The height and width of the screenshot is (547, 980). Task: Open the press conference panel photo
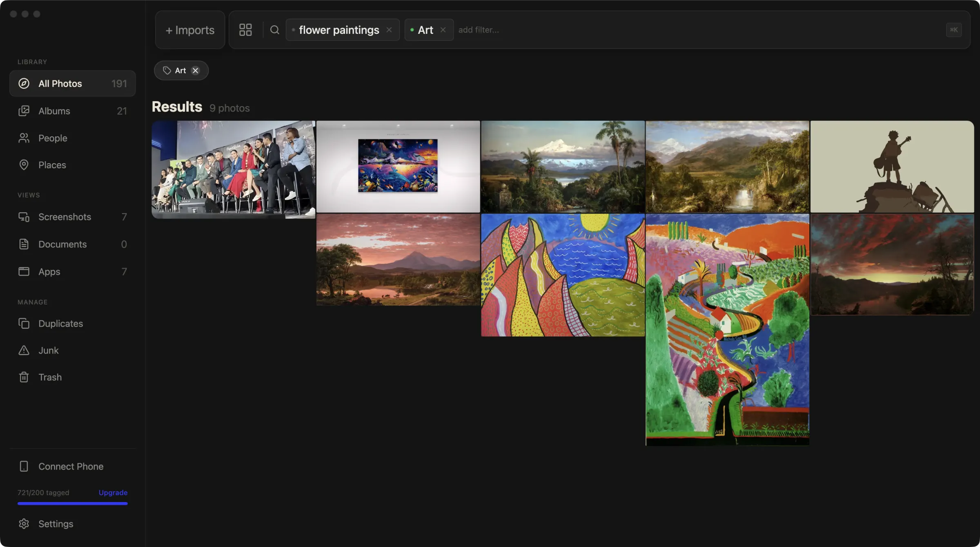pyautogui.click(x=234, y=169)
